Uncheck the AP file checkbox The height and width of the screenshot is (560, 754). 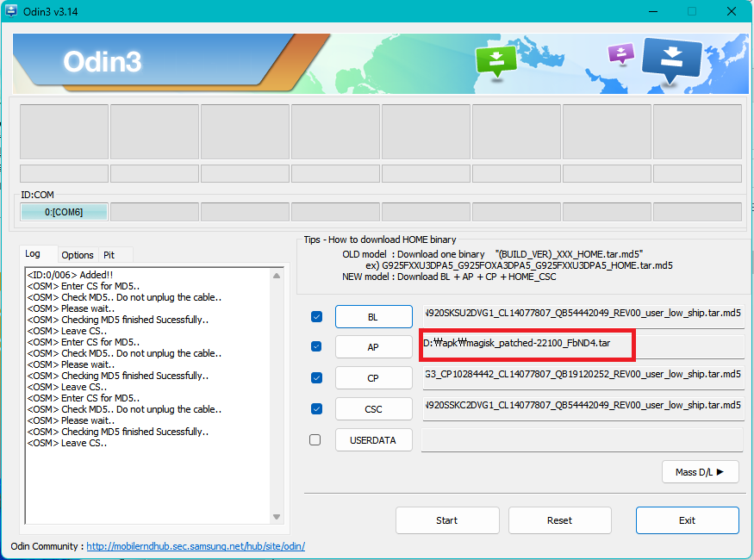(x=316, y=346)
